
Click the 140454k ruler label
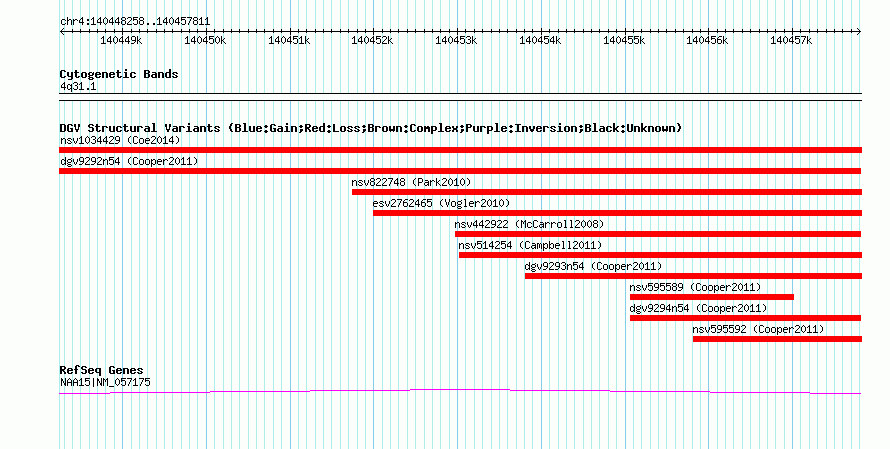click(540, 40)
